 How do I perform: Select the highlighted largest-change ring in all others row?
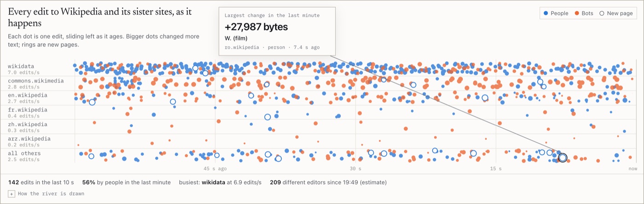click(x=562, y=158)
